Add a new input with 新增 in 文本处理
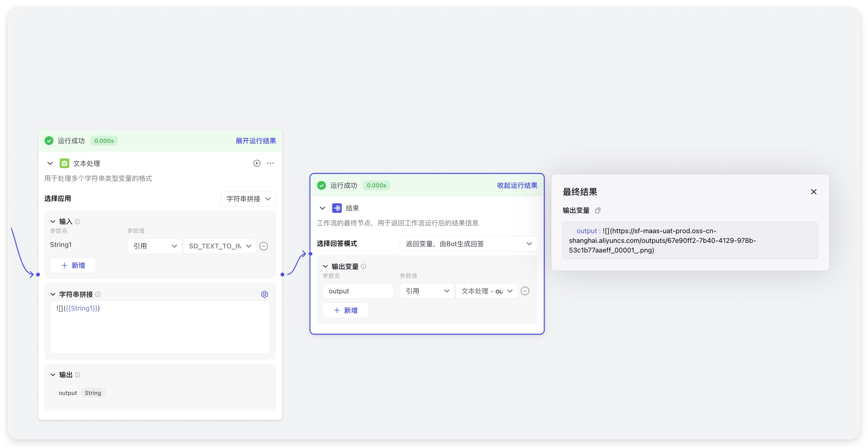This screenshot has width=868, height=447. (x=73, y=266)
